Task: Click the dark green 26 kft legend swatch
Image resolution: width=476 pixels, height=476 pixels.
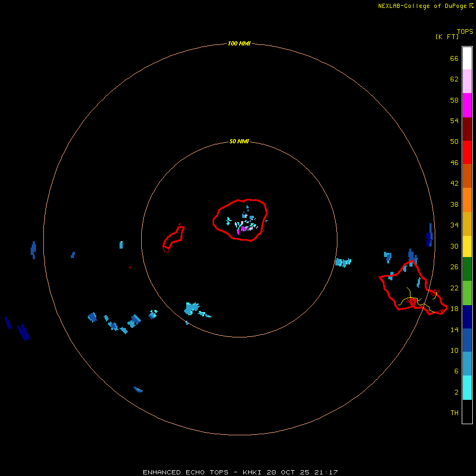Action: pos(467,269)
